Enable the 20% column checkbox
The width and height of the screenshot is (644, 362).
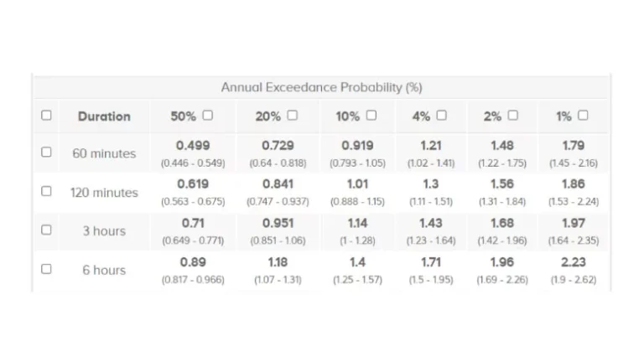293,116
